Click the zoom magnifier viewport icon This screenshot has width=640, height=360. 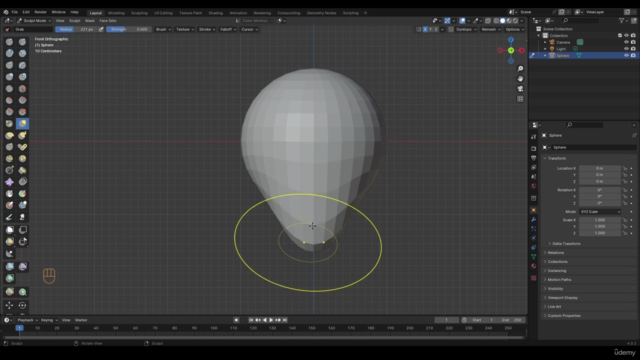(x=520, y=69)
